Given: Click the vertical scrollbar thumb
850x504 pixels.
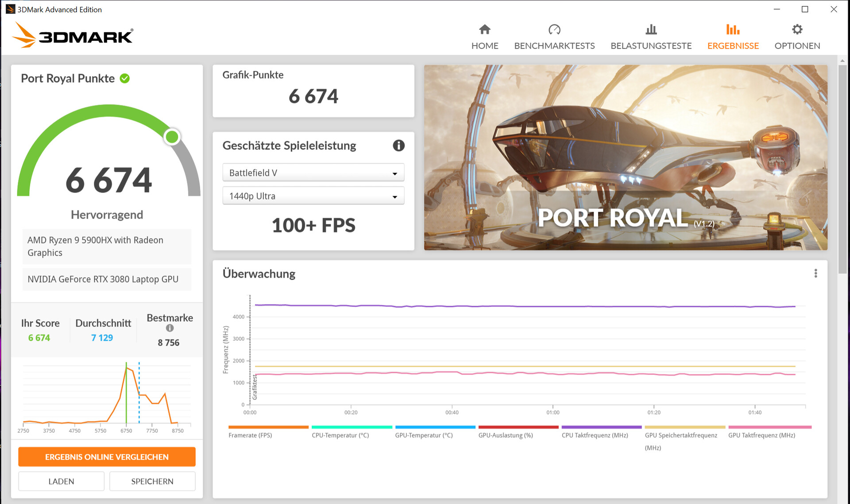Looking at the screenshot, I should click(842, 168).
